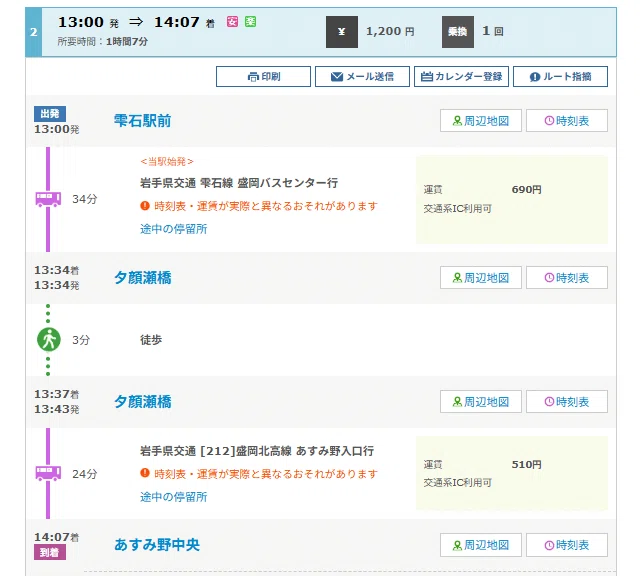
Task: Expand 途中の停留所 for 盛岡北高線 bus
Action: (173, 497)
